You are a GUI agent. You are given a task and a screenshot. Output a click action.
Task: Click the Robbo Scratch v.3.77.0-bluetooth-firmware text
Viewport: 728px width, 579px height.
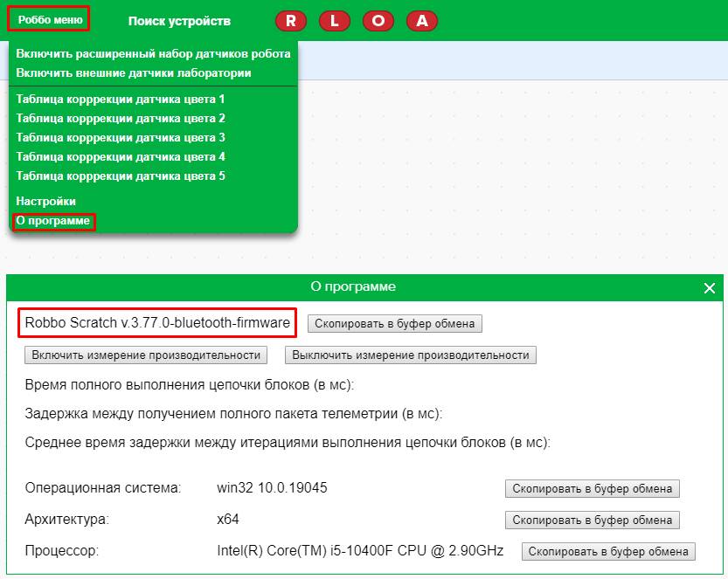pos(157,322)
